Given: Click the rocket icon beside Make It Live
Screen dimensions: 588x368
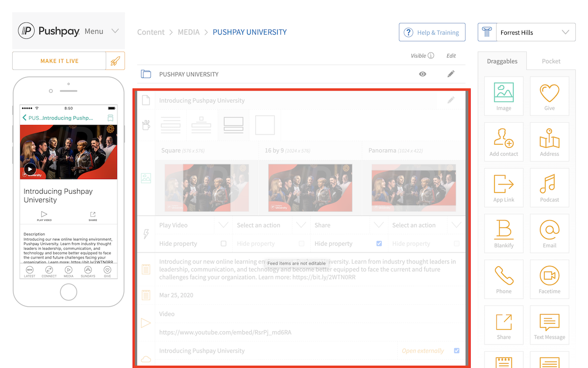Looking at the screenshot, I should click(x=115, y=61).
